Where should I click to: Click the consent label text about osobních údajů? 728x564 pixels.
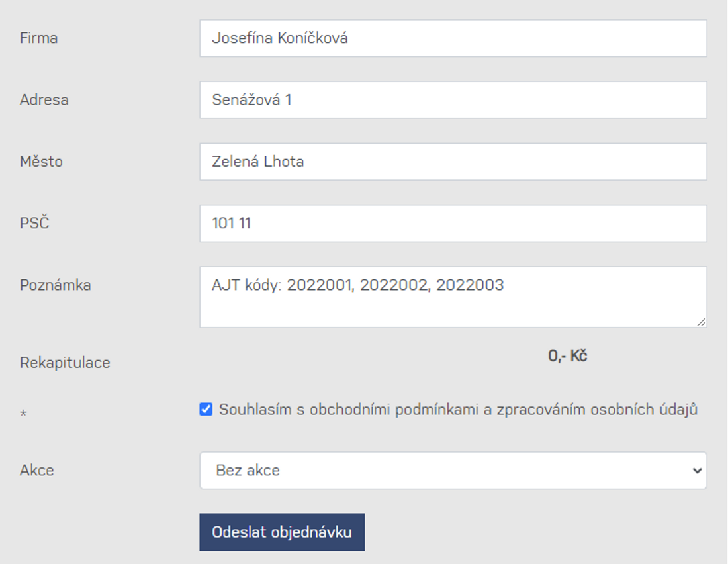click(458, 409)
